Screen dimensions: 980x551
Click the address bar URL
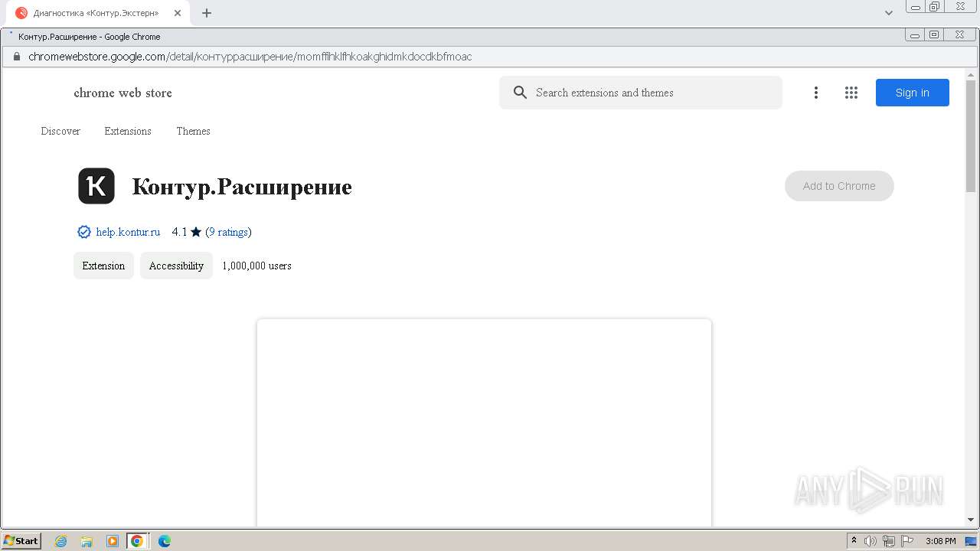(x=250, y=57)
